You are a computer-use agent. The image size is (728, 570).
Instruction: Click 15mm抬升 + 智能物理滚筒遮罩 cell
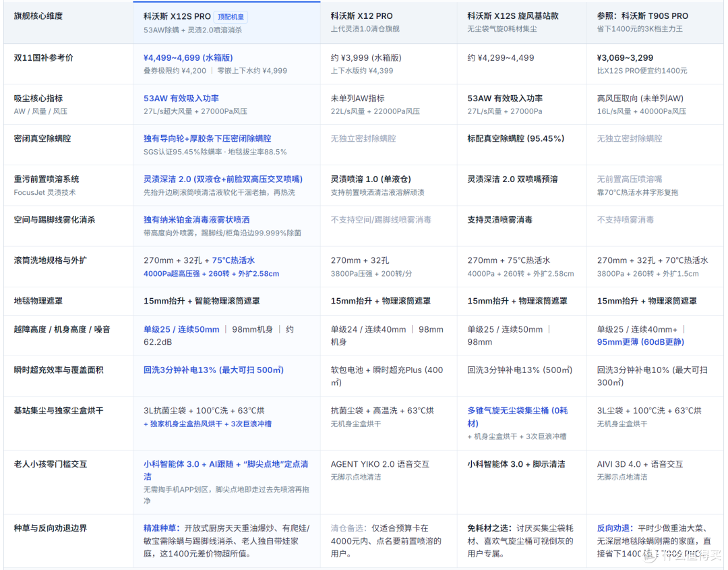(x=202, y=301)
